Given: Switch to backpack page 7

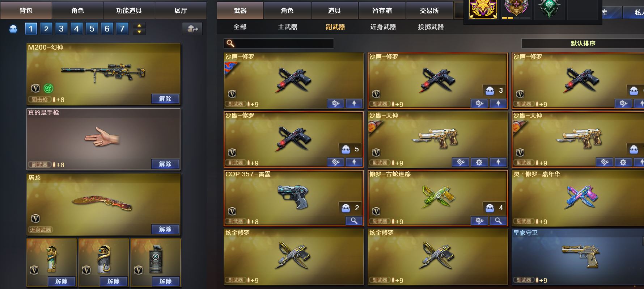Looking at the screenshot, I should coord(122,29).
